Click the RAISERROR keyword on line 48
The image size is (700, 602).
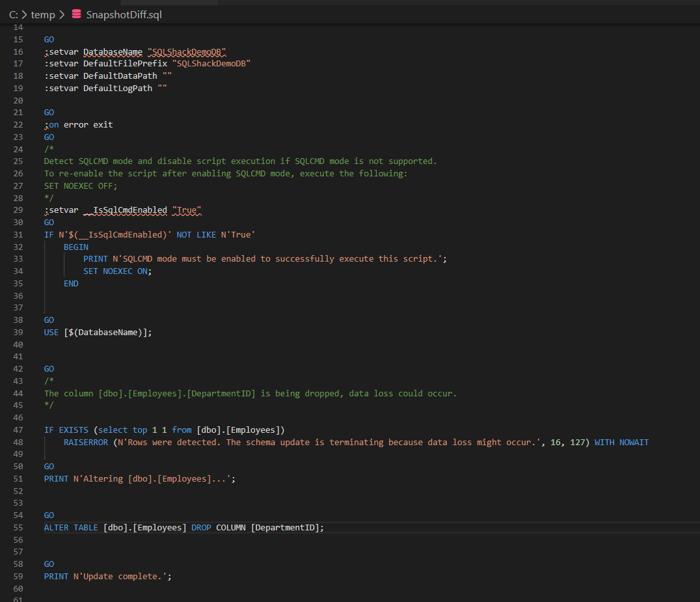[85, 443]
